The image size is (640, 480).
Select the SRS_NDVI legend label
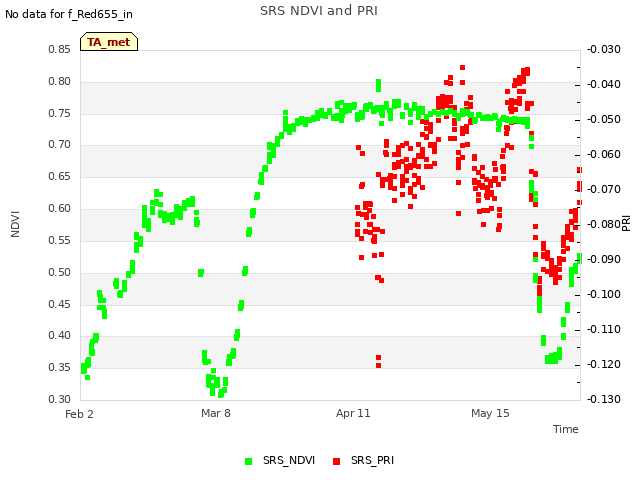(x=289, y=460)
